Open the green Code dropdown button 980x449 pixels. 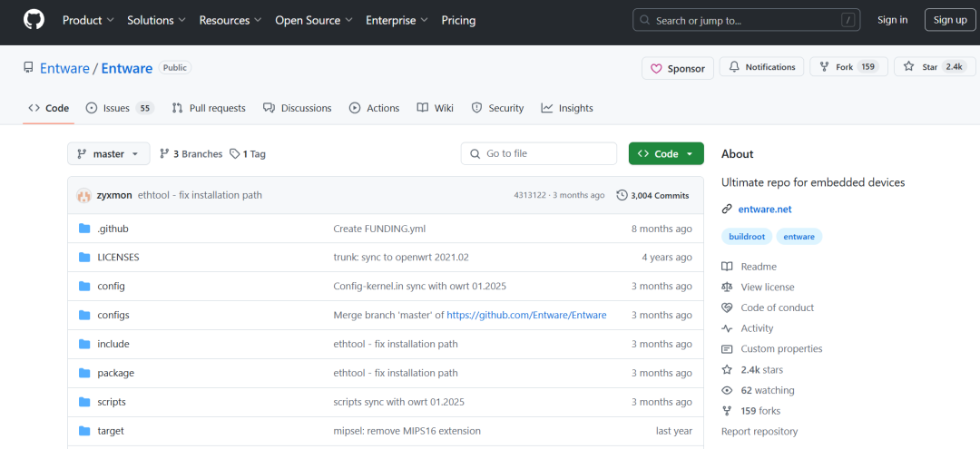click(x=666, y=153)
